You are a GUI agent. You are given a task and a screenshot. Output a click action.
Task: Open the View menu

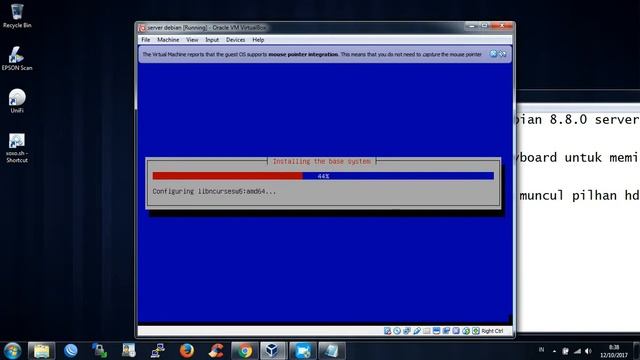coord(192,40)
